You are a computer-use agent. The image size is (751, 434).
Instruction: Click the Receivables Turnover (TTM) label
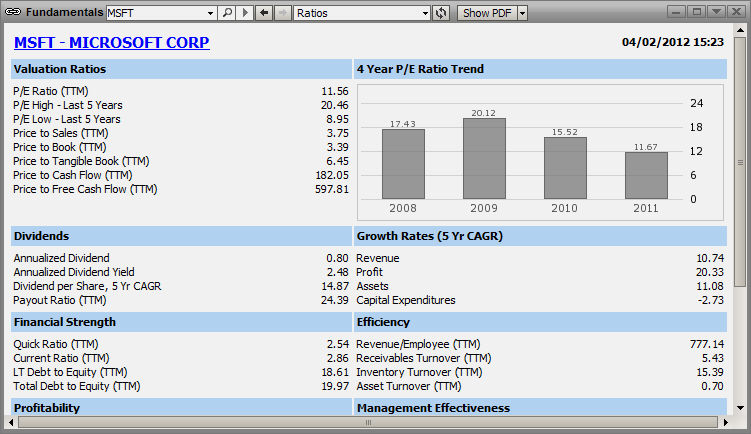423,358
